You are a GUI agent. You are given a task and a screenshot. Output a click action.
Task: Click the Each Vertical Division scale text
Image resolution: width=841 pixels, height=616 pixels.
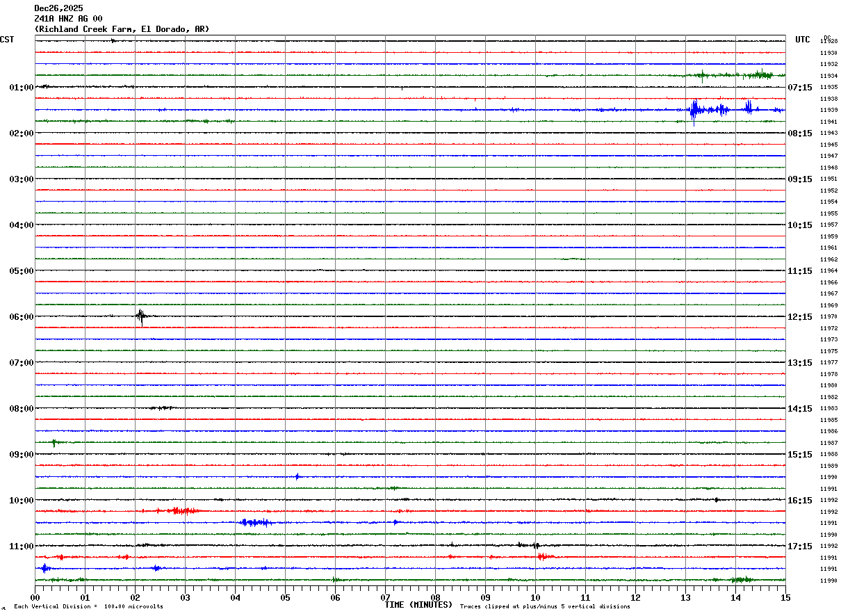(88, 607)
